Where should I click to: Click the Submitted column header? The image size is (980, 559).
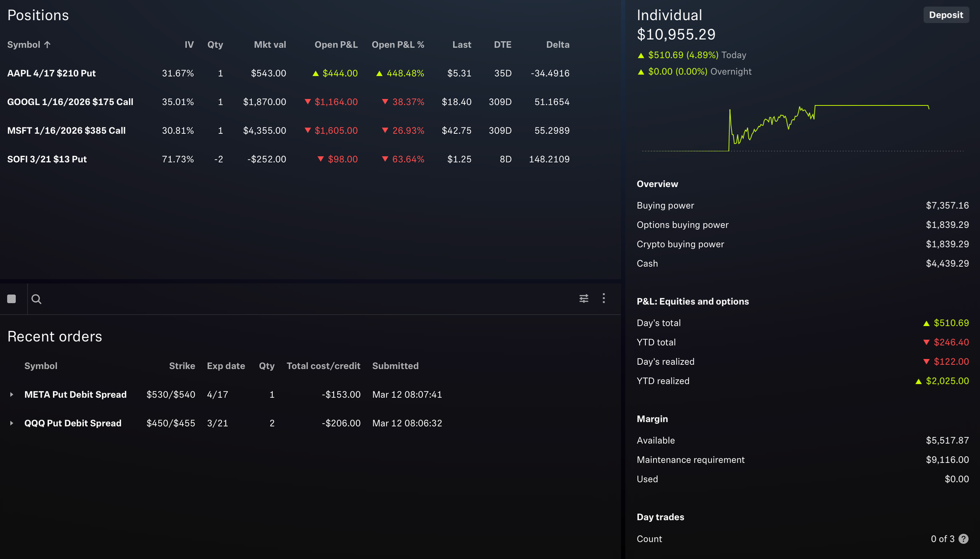(395, 366)
